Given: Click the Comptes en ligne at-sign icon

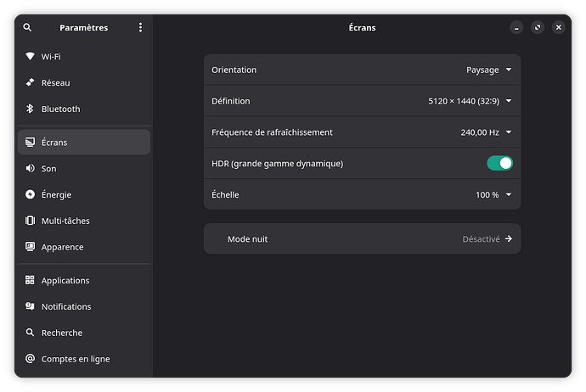Looking at the screenshot, I should coord(30,359).
